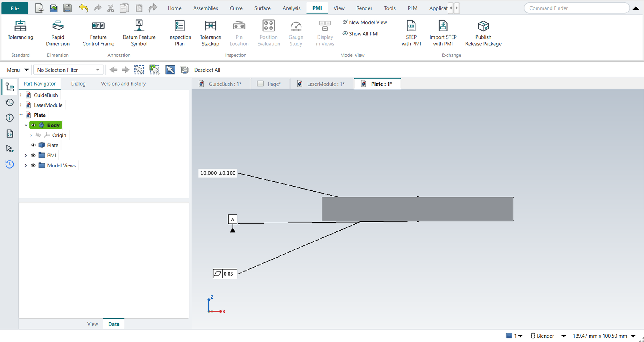The width and height of the screenshot is (644, 342).
Task: Open the No Selection Filter dropdown
Action: click(x=68, y=70)
